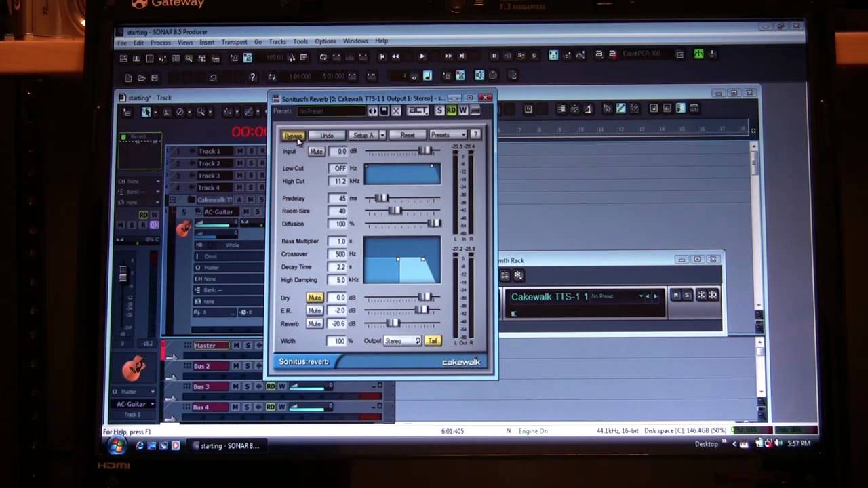Image resolution: width=868 pixels, height=488 pixels.
Task: Open the Tracks menu
Action: (x=277, y=41)
